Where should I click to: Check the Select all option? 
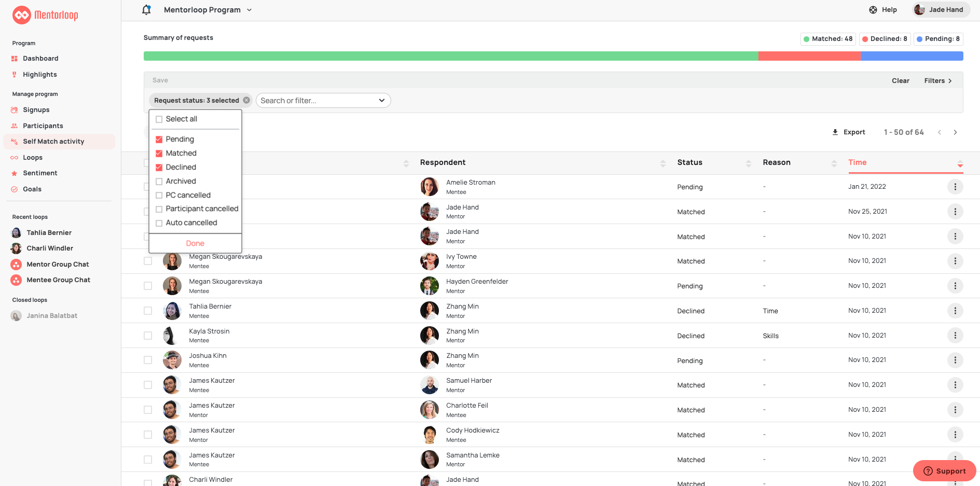click(x=159, y=119)
